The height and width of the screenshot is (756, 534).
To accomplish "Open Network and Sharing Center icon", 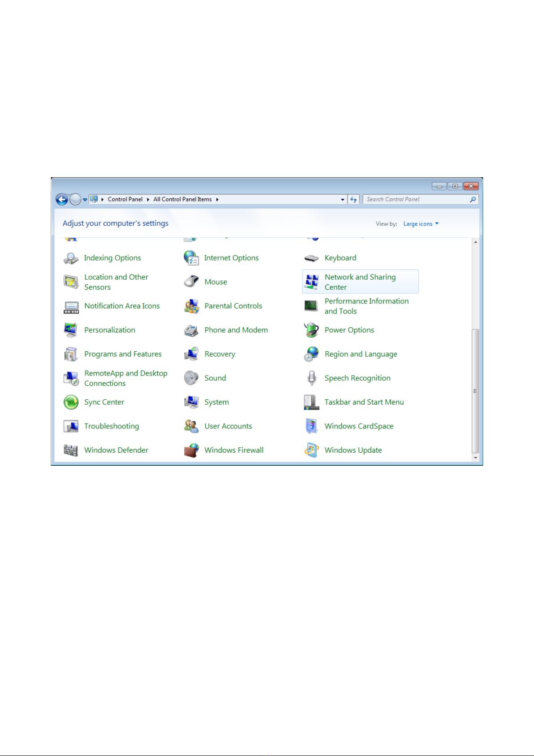I will (x=312, y=282).
